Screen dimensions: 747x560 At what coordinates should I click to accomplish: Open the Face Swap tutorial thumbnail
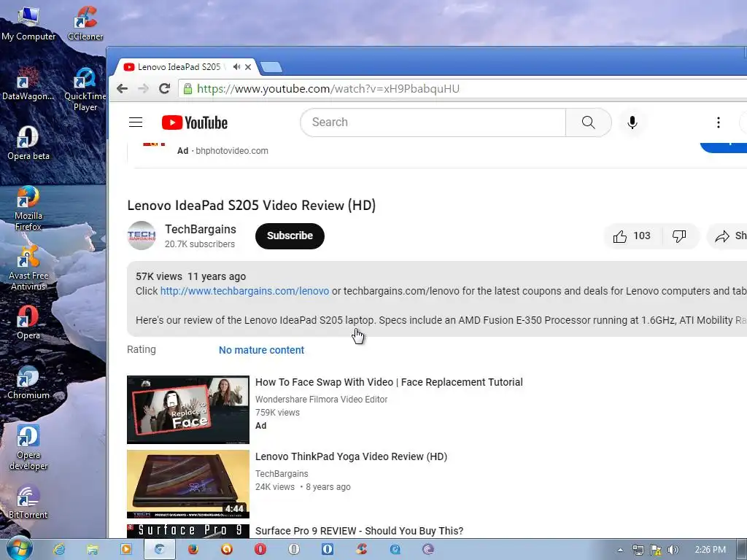coord(188,410)
